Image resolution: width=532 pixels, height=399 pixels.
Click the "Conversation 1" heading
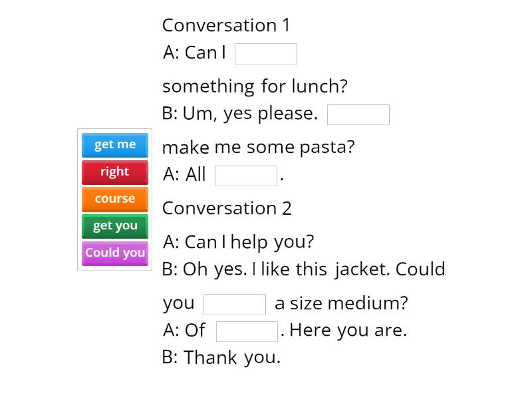[226, 25]
